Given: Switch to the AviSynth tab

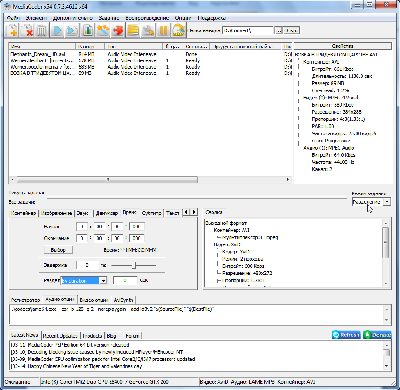Looking at the screenshot, I should pyautogui.click(x=123, y=300).
